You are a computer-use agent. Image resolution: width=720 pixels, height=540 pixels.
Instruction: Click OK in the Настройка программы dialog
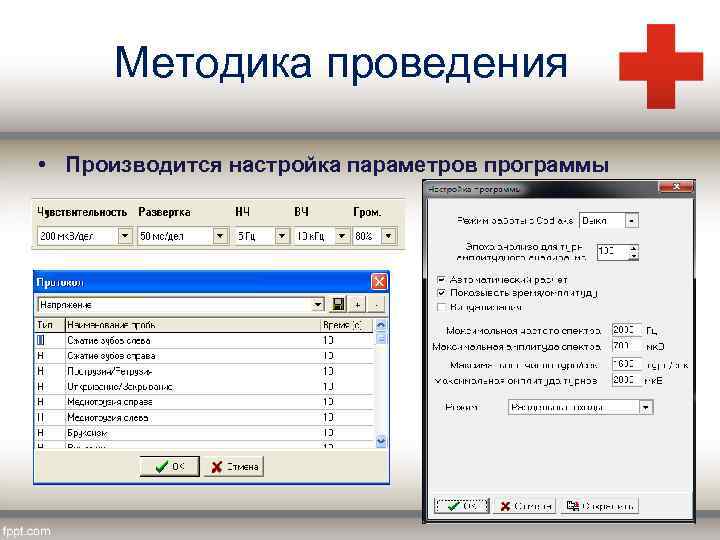(461, 506)
